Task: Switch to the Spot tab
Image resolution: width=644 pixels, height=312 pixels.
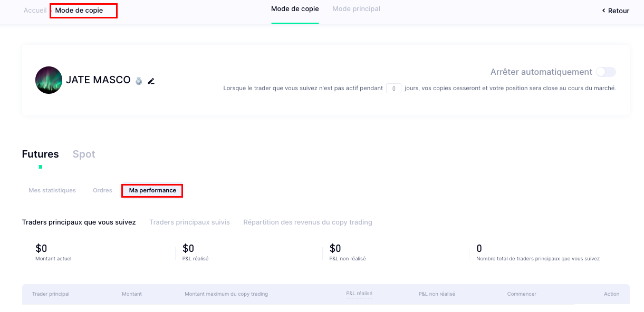Action: [84, 154]
